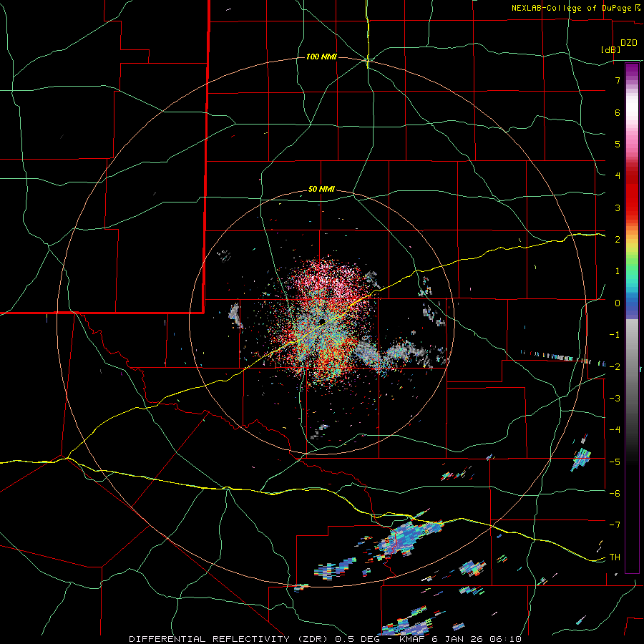Image resolution: width=644 pixels, height=644 pixels.
Task: Click the color scale value -7
Action: pos(615,525)
